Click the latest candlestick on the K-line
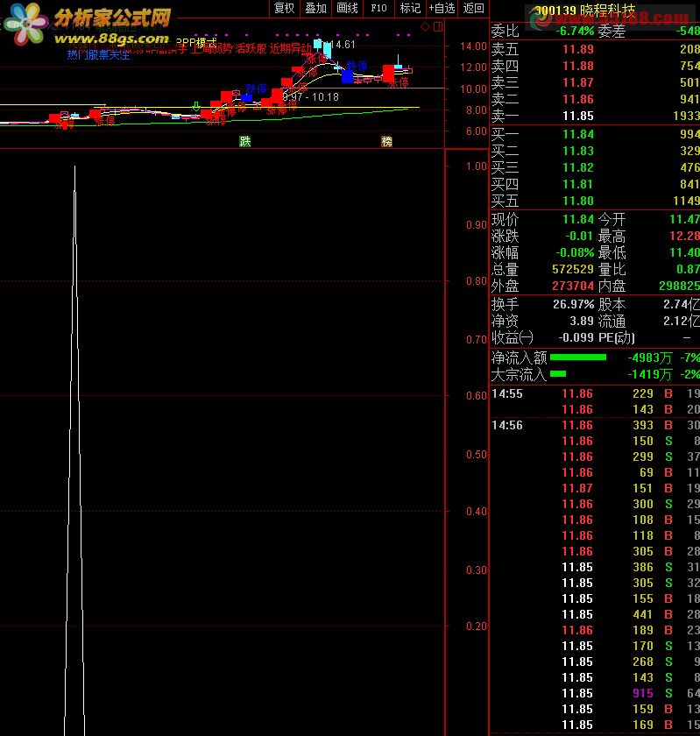Image resolution: width=700 pixels, height=736 pixels. coord(409,70)
